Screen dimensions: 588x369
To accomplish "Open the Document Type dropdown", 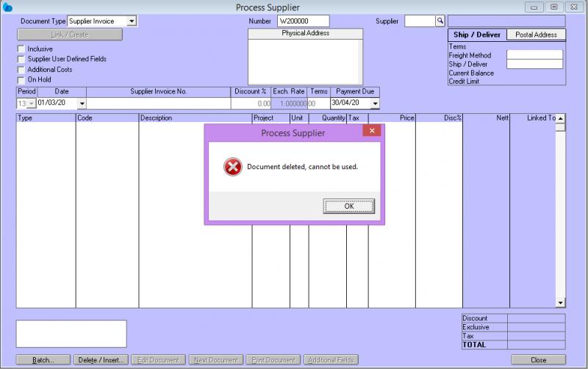I will click(131, 21).
